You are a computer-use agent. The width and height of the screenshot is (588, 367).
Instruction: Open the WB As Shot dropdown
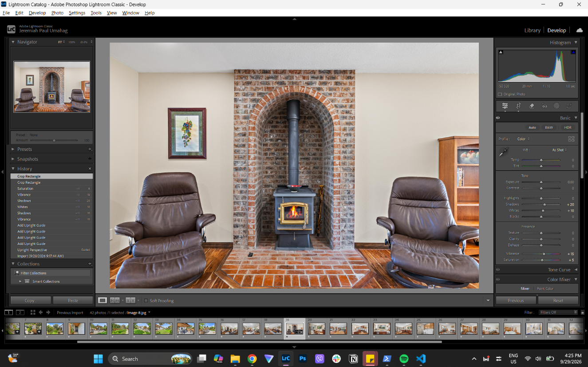pyautogui.click(x=560, y=150)
